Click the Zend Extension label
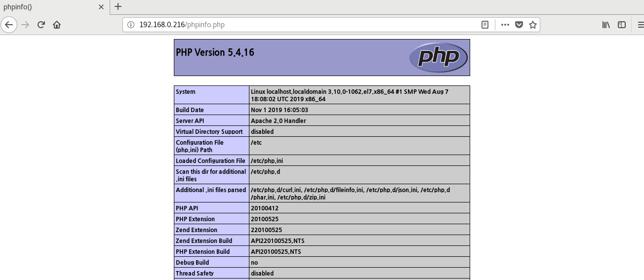Image resolution: width=644 pixels, height=280 pixels. [x=197, y=230]
